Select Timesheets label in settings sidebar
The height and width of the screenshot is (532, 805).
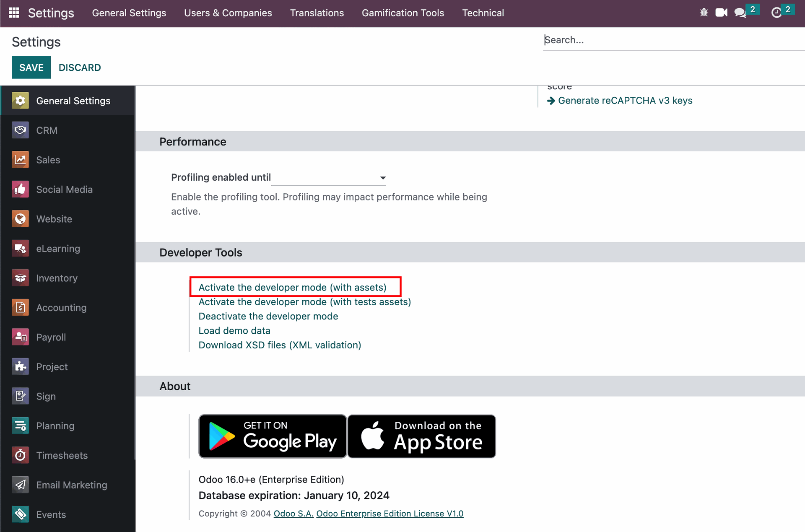62,455
